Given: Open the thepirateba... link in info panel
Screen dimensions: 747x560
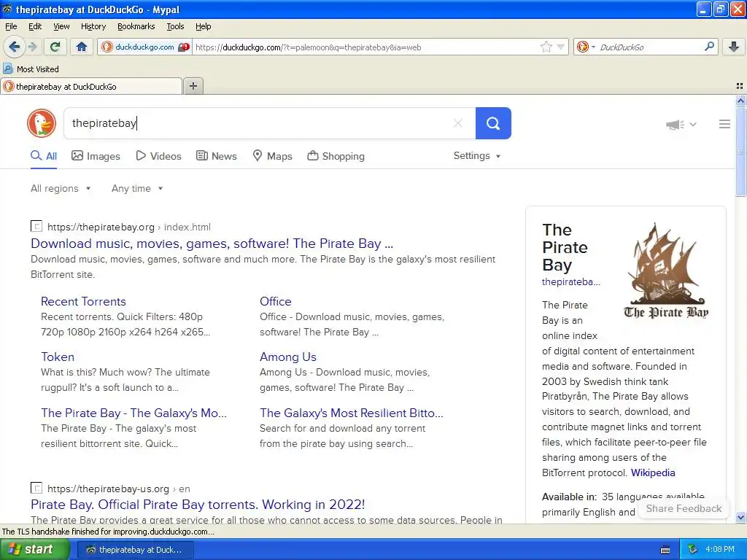Looking at the screenshot, I should coord(570,282).
